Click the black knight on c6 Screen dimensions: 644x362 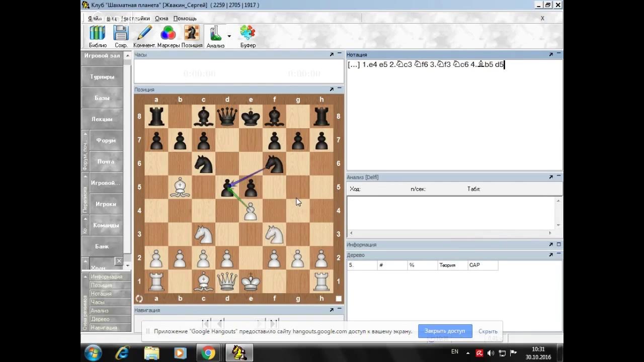tap(204, 163)
